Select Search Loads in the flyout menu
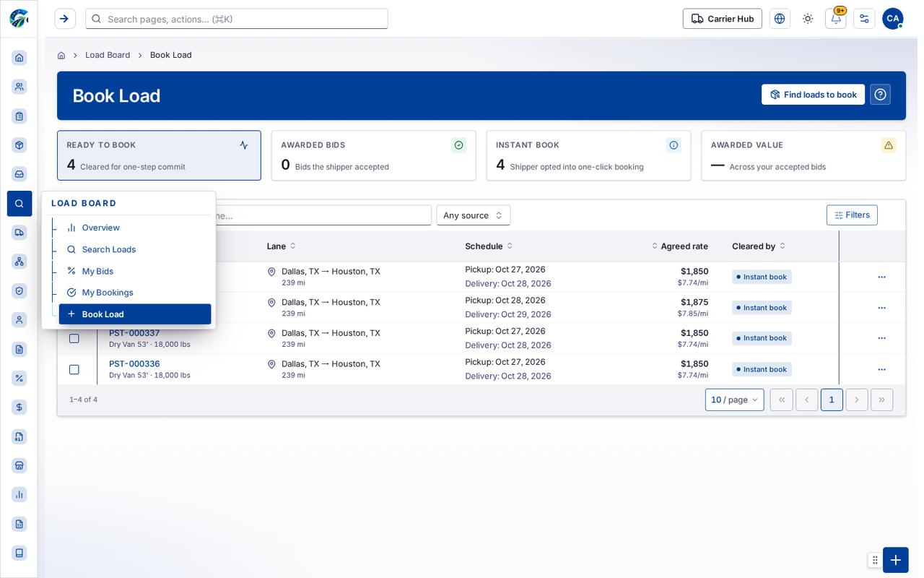Viewport: 924px width, 578px height. 135,249
